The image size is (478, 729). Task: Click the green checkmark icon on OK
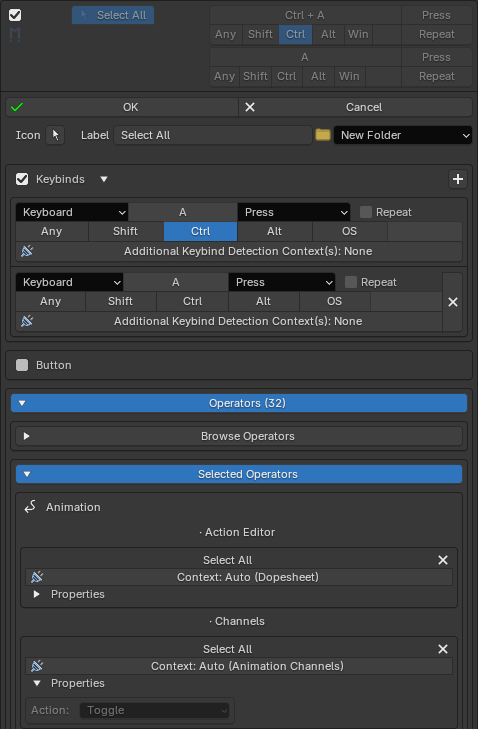tap(17, 107)
